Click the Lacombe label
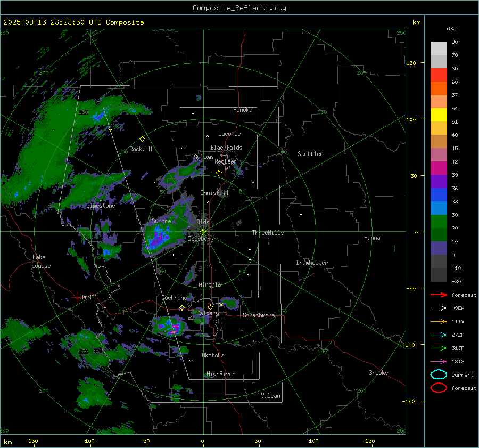479x448 pixels. 229,134
